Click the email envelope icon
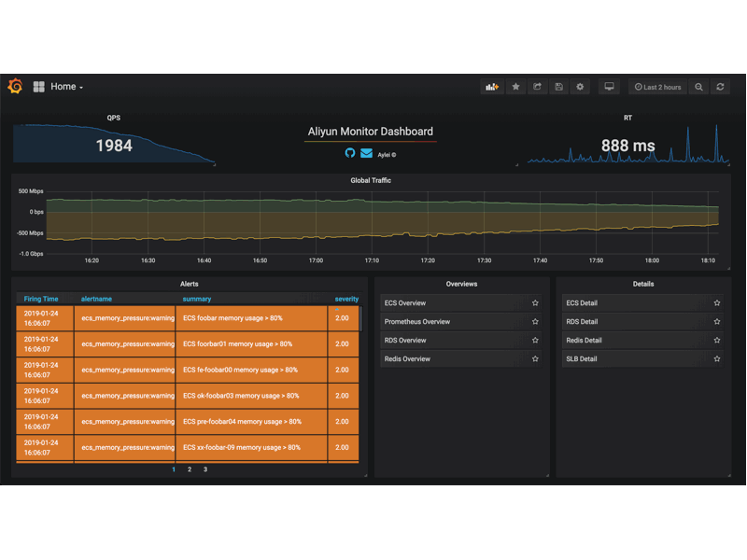 point(366,153)
